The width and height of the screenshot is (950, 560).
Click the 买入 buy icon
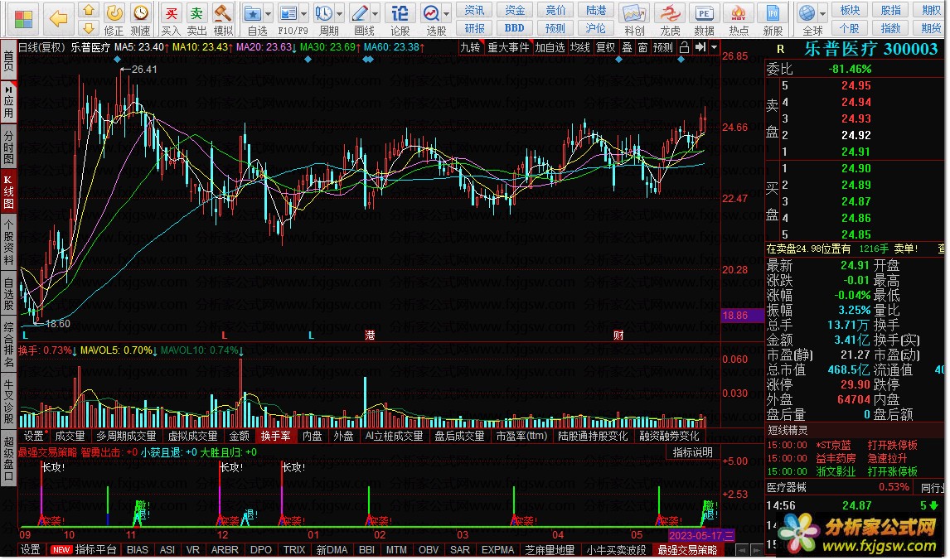[x=172, y=13]
